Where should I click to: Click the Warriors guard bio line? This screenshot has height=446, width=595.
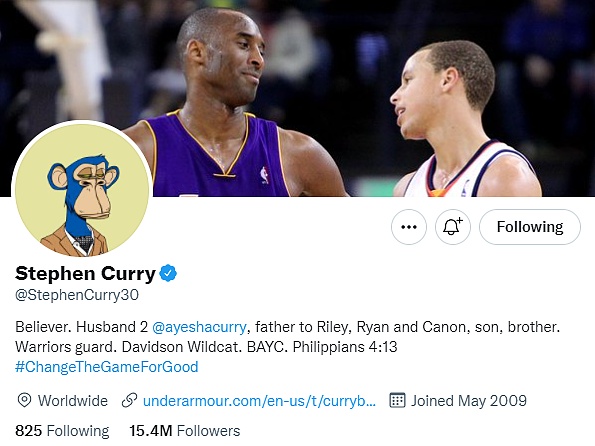click(x=66, y=347)
